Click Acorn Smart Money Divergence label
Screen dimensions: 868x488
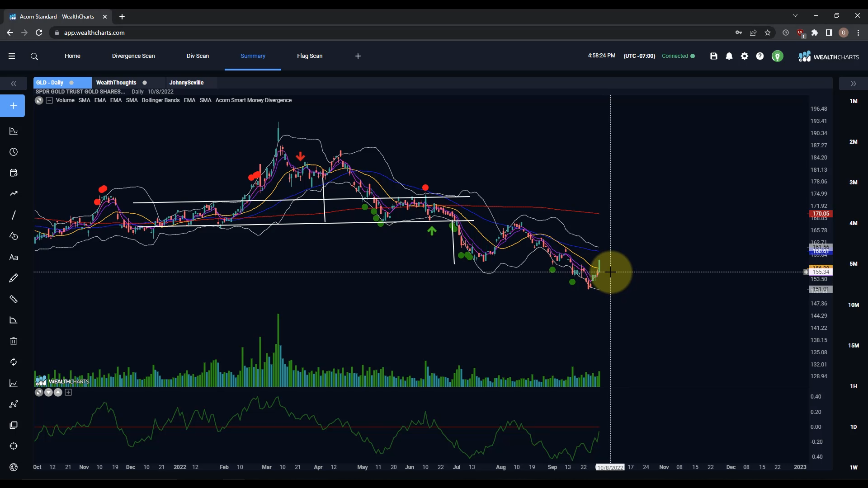coord(254,100)
